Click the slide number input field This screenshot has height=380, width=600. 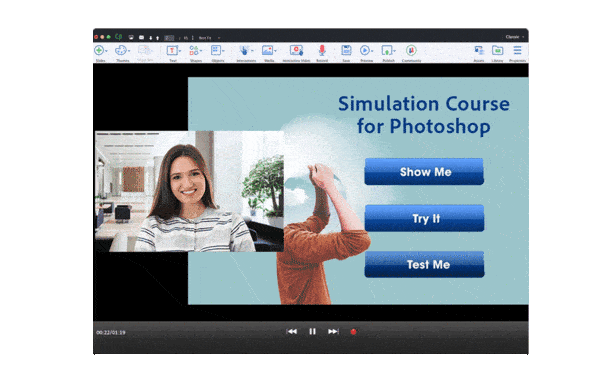pos(169,38)
